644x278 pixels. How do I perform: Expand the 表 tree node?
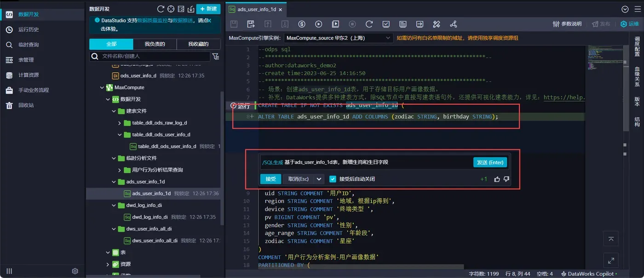point(108,252)
